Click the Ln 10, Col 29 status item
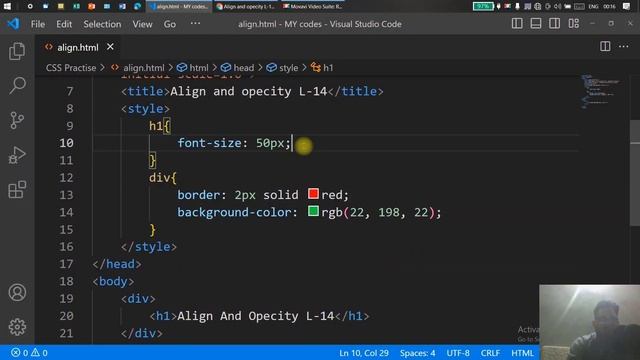Viewport: 640px width, 360px height. click(x=364, y=353)
